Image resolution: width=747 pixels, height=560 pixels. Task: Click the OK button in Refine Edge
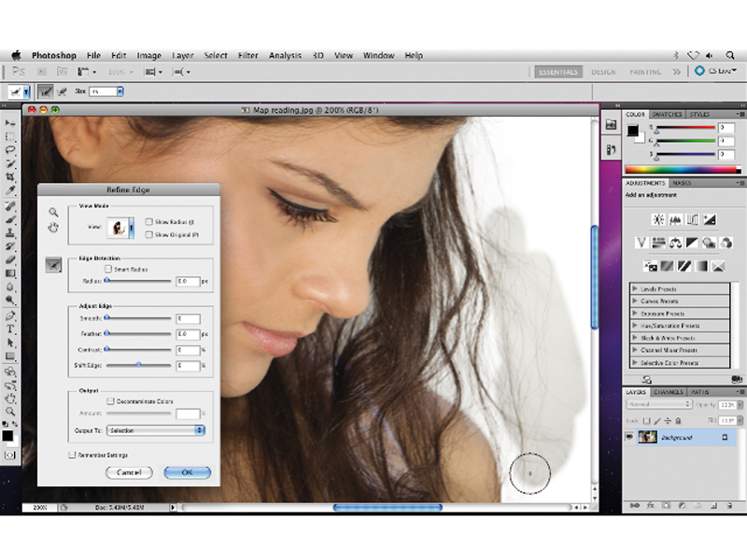tap(187, 473)
